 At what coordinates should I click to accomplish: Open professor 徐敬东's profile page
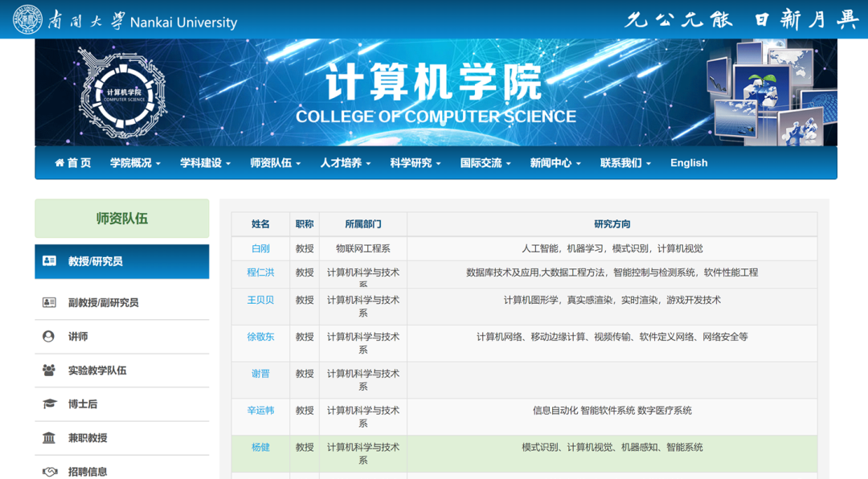point(260,337)
